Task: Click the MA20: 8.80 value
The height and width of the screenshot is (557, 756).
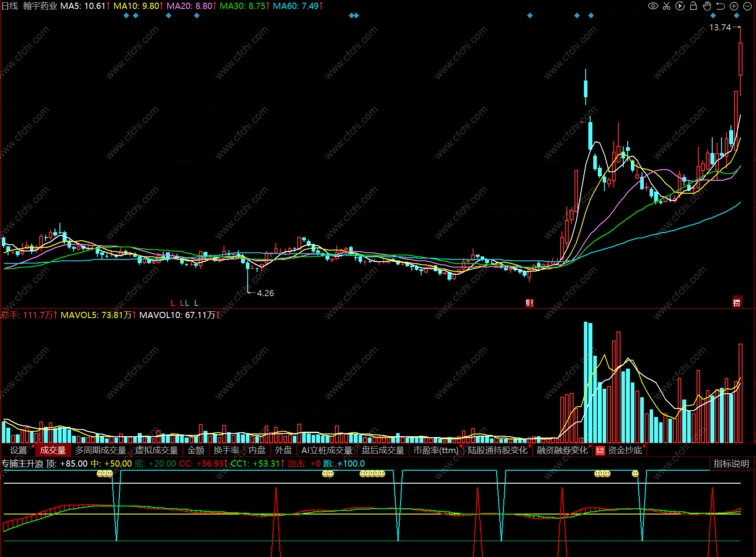Action: click(192, 6)
